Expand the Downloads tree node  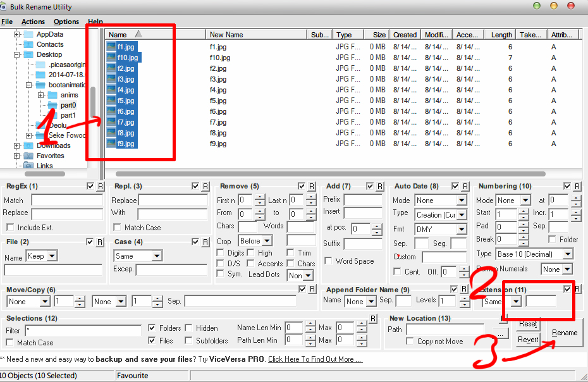(x=16, y=145)
